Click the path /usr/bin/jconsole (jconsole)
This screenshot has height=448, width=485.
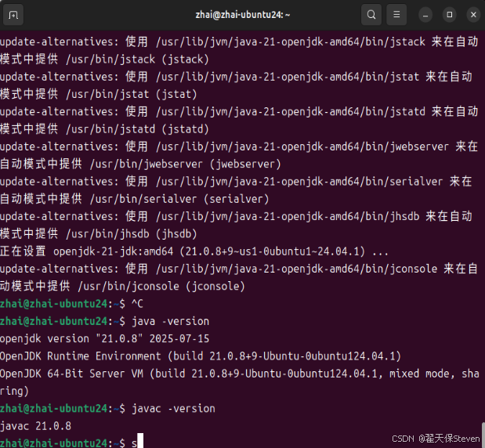(x=161, y=287)
